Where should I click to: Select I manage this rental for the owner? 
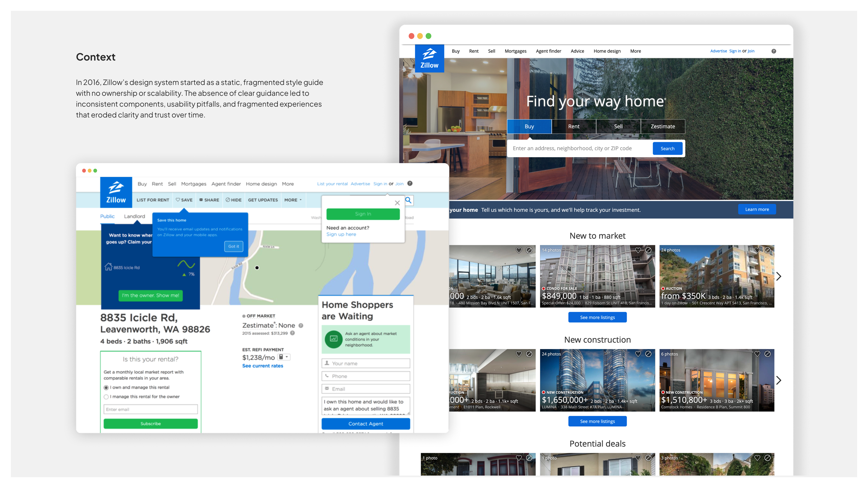coord(106,397)
